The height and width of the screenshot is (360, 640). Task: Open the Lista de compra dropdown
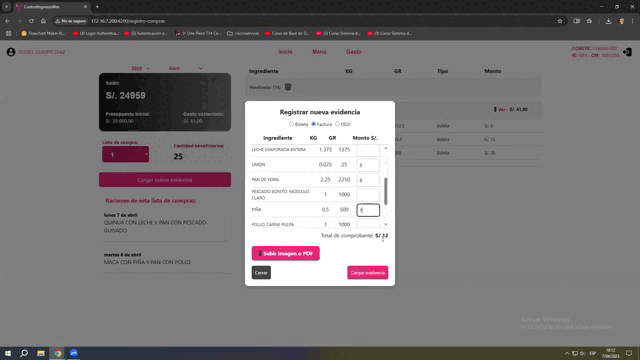click(126, 155)
